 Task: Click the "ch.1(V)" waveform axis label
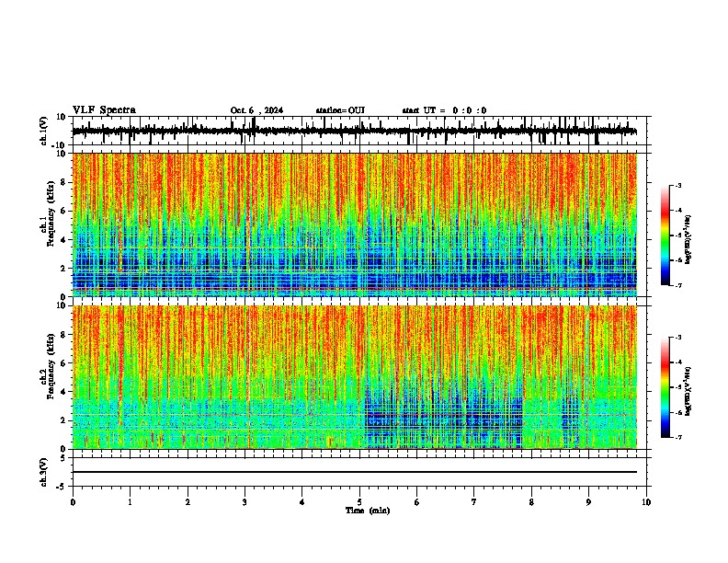click(44, 131)
